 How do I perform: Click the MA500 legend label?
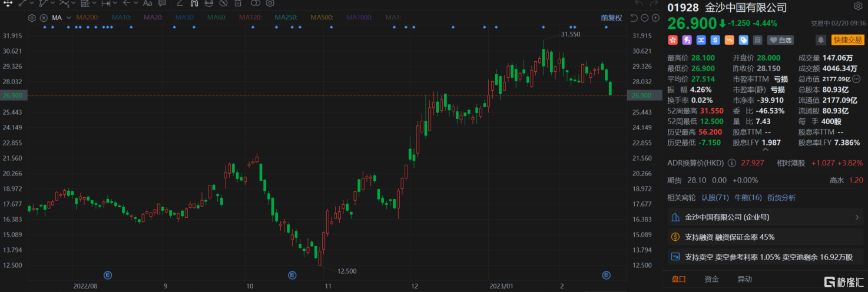[x=322, y=18]
